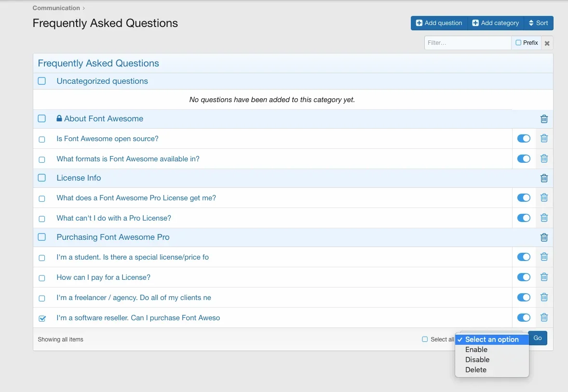
Task: Open the Sort dropdown
Action: [x=539, y=23]
